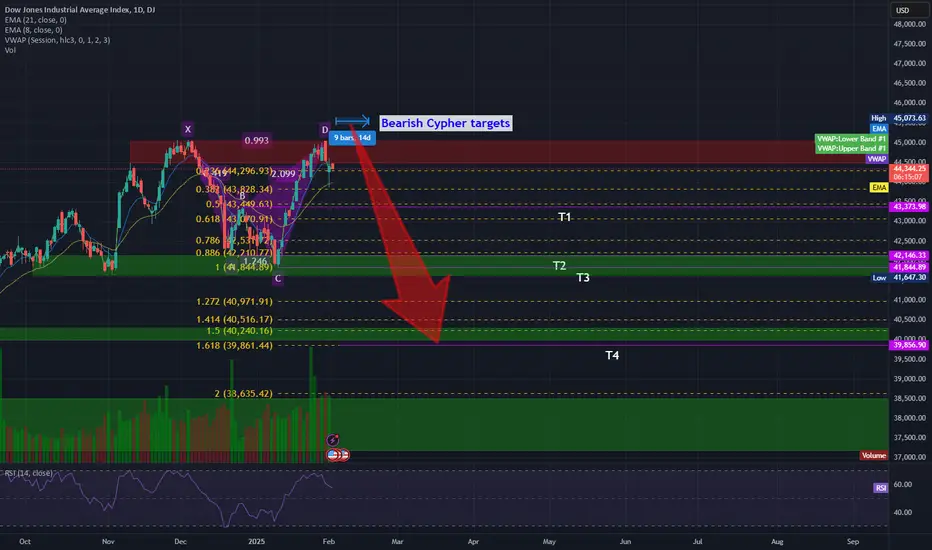The width and height of the screenshot is (932, 550).
Task: Select the EMA (21, close, 0) indicator legend
Action: tap(36, 20)
